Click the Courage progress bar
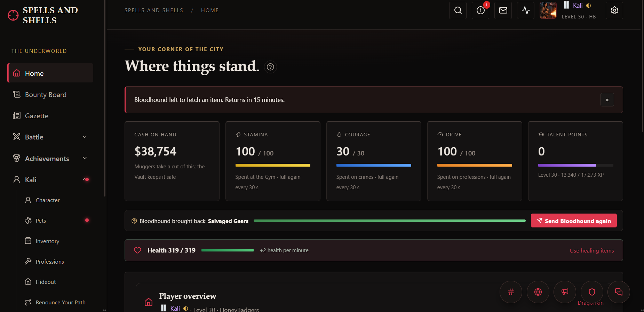Image resolution: width=644 pixels, height=312 pixels. (x=374, y=165)
